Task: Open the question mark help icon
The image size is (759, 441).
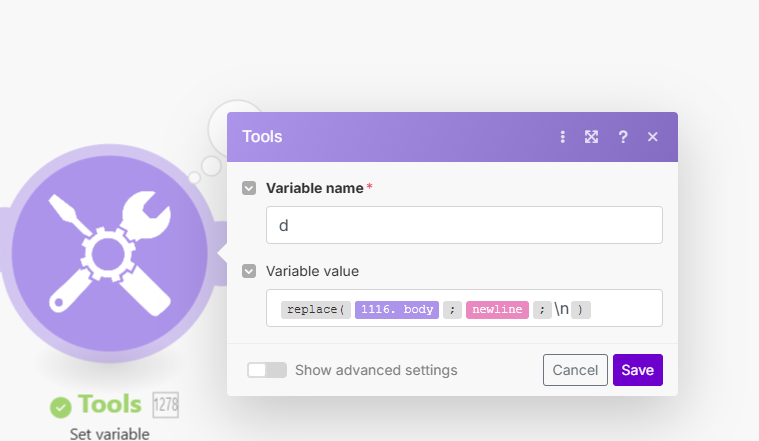Action: tap(623, 137)
